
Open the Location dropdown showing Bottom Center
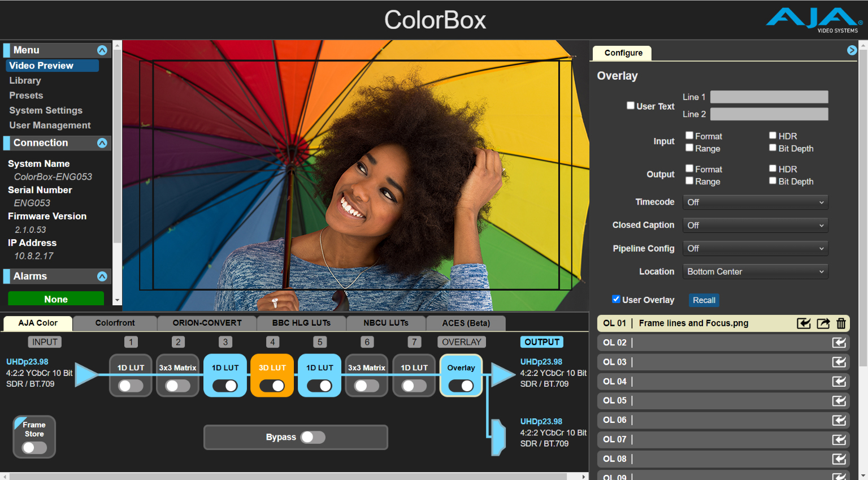pos(755,271)
